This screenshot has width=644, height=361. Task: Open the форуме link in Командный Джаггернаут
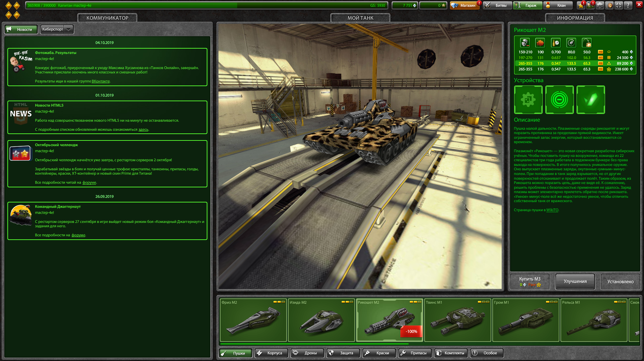(x=78, y=235)
